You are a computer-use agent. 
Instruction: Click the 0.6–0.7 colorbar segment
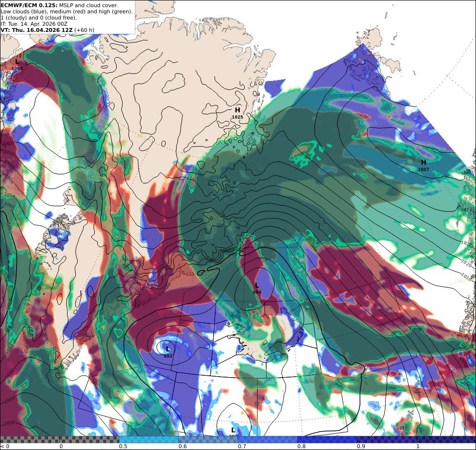(208, 440)
